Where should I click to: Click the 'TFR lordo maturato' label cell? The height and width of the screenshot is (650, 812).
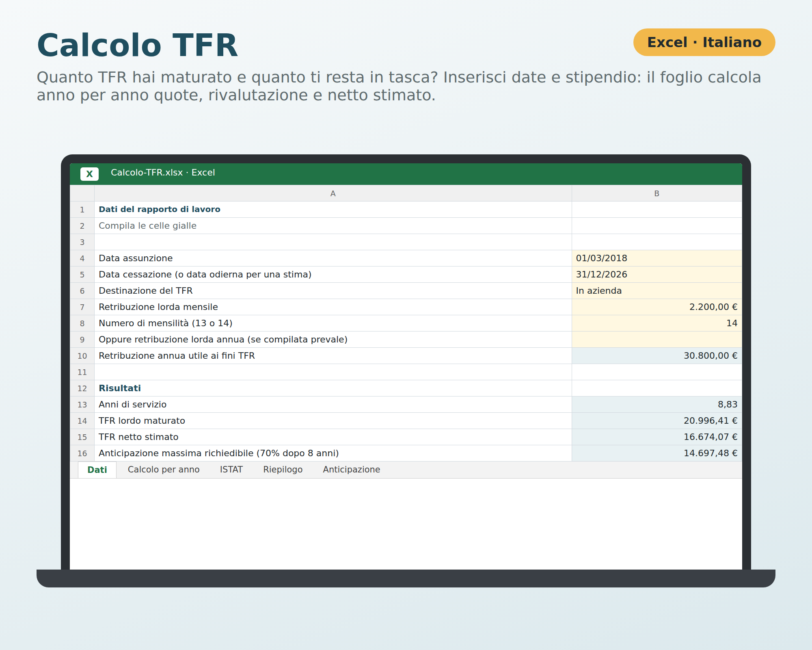tap(333, 421)
